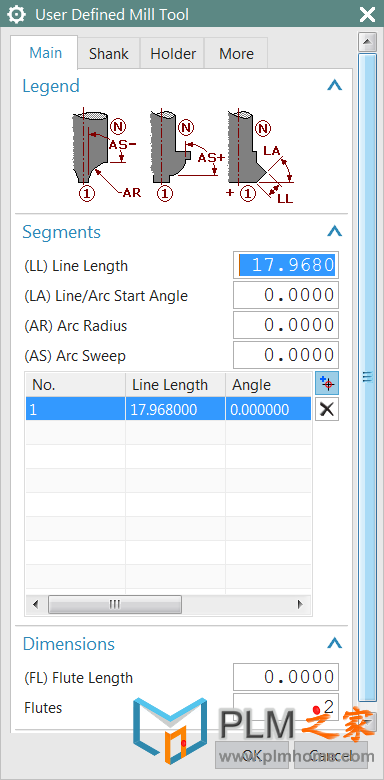Click the Angle column header

point(269,385)
